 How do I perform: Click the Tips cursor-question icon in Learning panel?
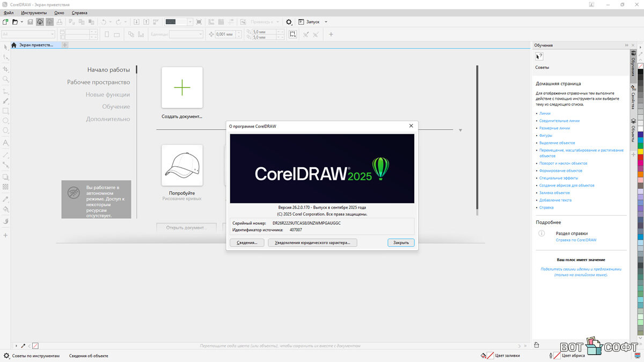(x=539, y=56)
